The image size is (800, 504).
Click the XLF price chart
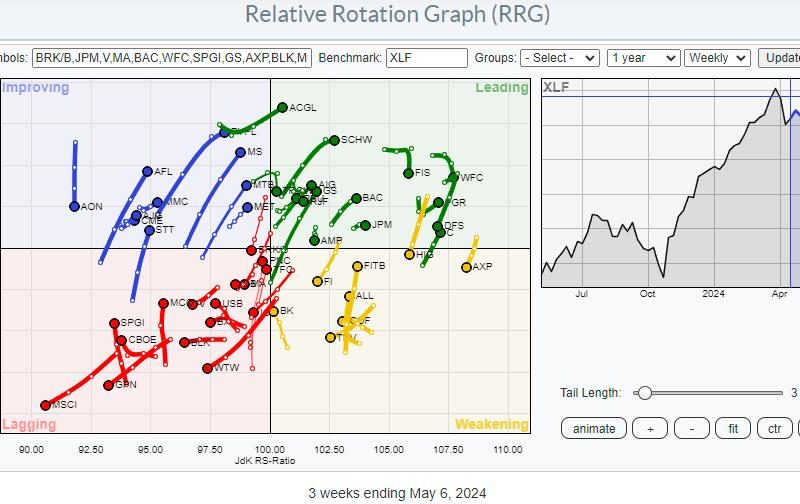pyautogui.click(x=670, y=184)
